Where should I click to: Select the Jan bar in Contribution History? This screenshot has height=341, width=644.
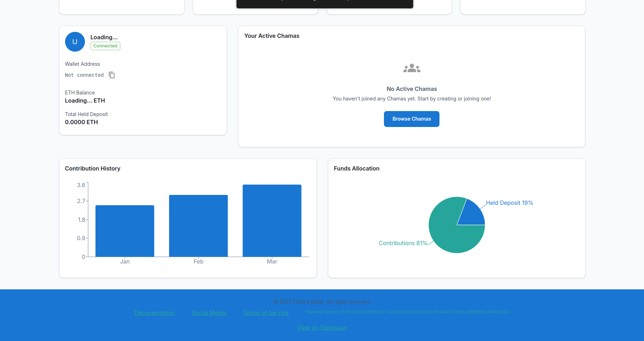(x=125, y=231)
